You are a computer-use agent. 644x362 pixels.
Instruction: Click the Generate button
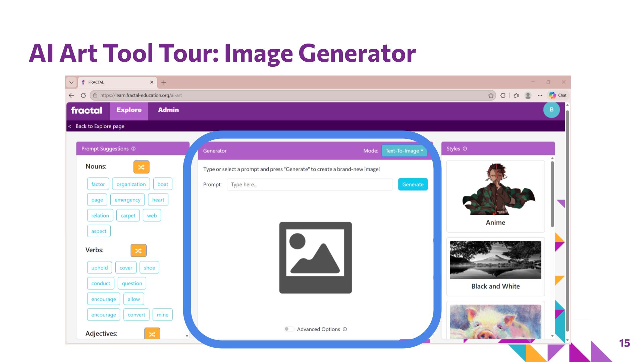tap(413, 184)
